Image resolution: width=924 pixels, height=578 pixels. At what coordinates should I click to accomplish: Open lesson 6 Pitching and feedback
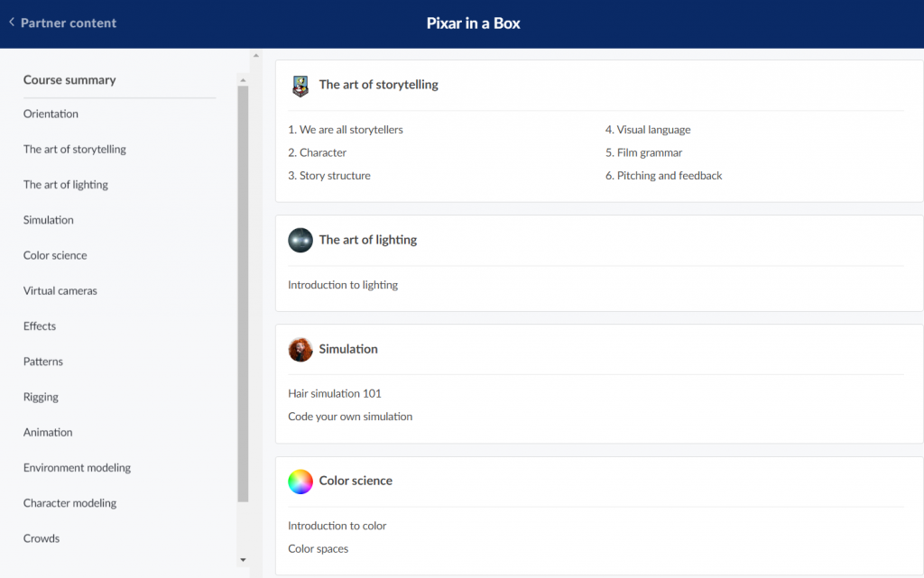click(663, 176)
